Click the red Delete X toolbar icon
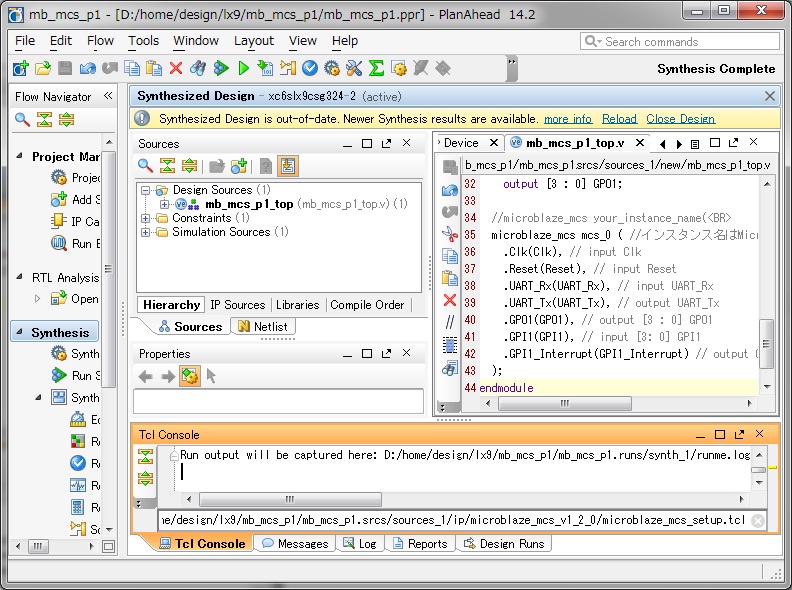The height and width of the screenshot is (590, 792). (x=176, y=68)
